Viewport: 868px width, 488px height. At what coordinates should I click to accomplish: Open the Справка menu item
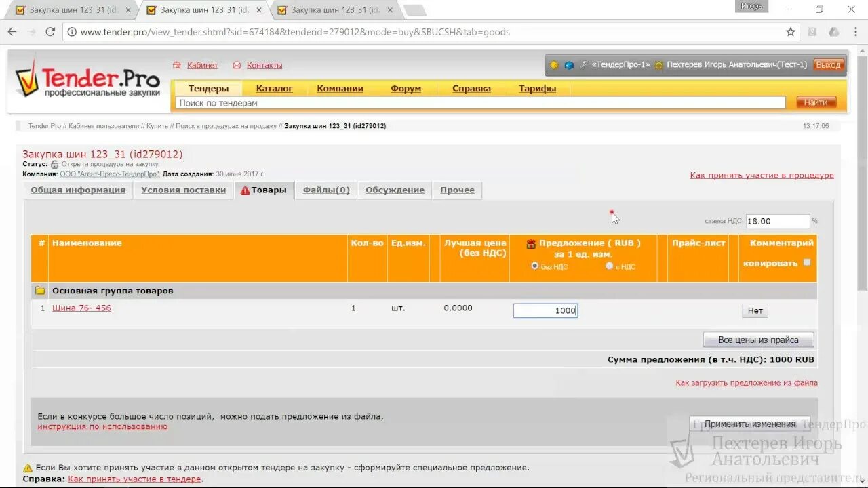471,89
